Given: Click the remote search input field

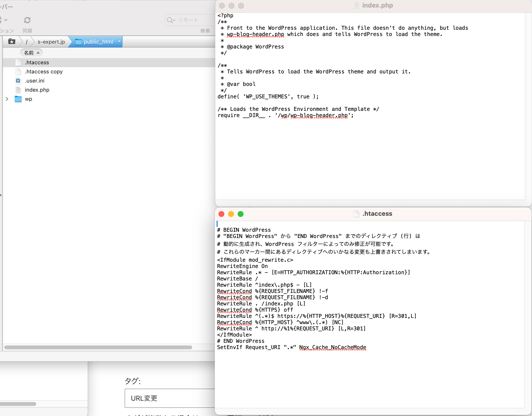Looking at the screenshot, I should (192, 20).
